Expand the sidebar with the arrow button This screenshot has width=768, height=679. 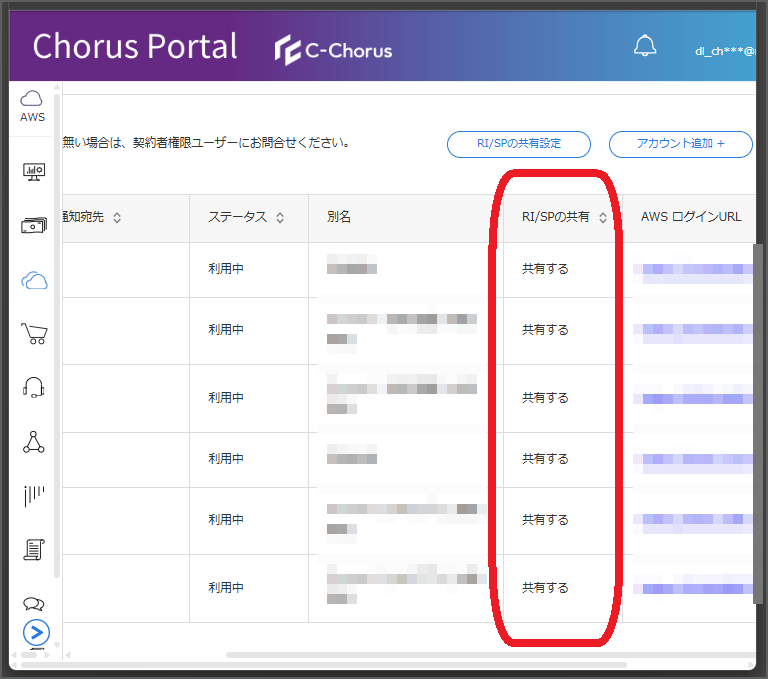click(36, 633)
